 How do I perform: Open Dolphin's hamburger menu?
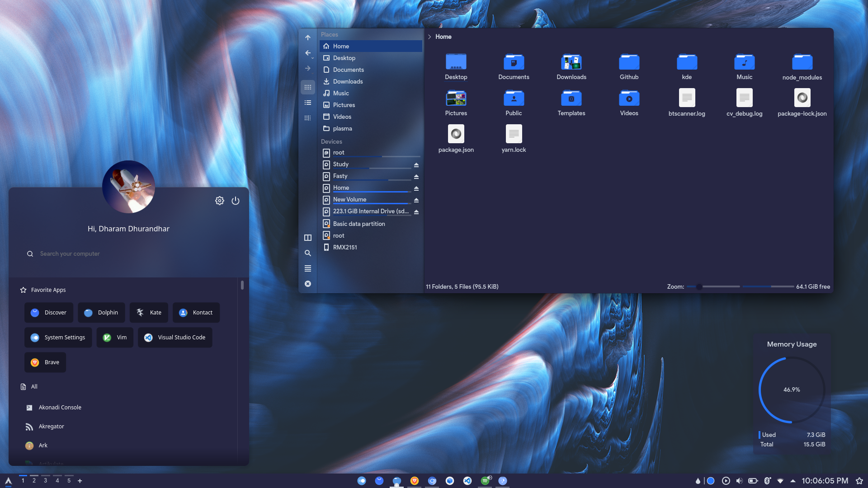[x=308, y=268]
